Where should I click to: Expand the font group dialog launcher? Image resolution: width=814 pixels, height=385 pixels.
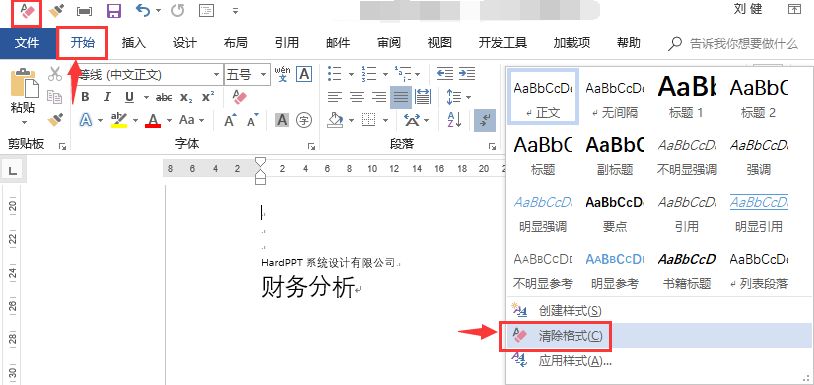click(311, 146)
